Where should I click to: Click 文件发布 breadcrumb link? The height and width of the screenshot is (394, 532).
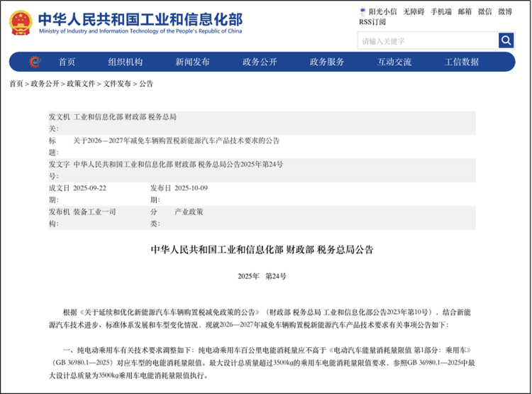[x=117, y=84]
